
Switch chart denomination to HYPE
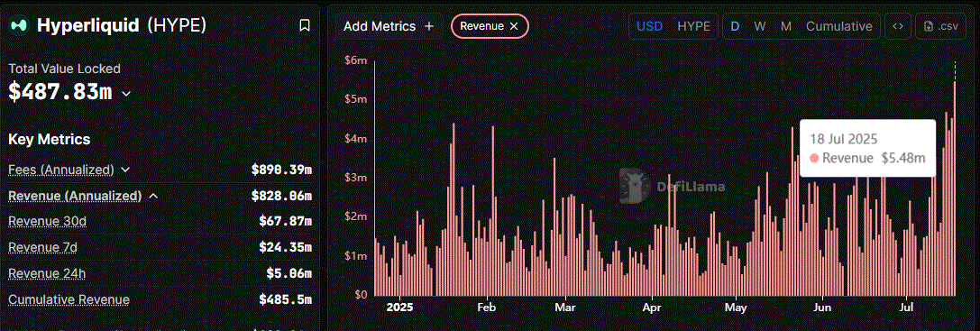point(693,26)
